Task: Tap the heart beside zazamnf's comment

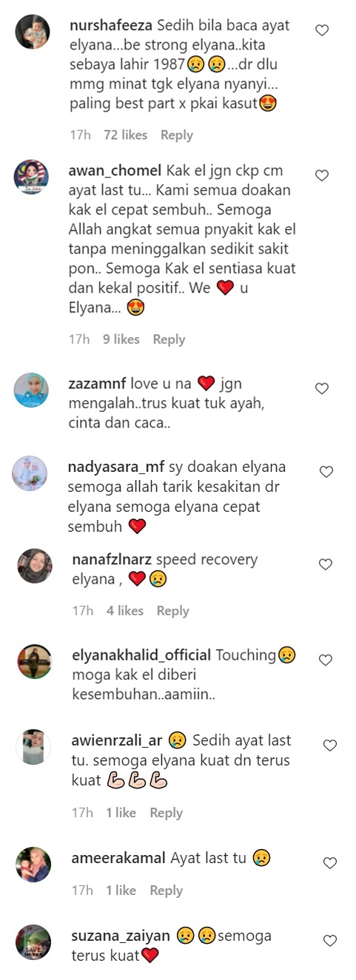Action: click(322, 388)
